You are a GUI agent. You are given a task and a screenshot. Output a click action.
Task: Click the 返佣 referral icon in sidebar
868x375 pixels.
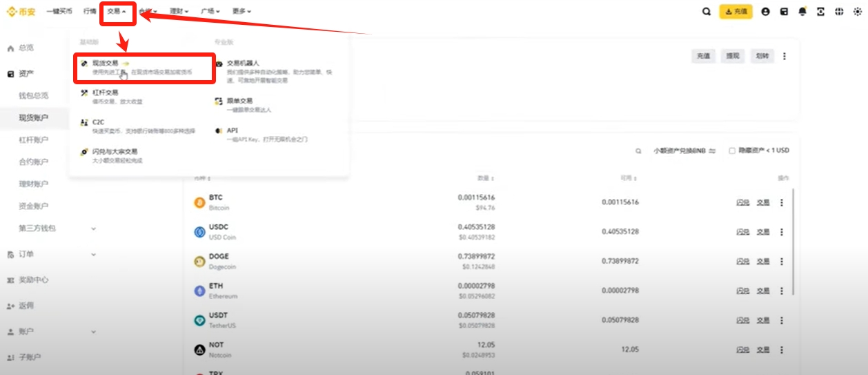click(10, 306)
